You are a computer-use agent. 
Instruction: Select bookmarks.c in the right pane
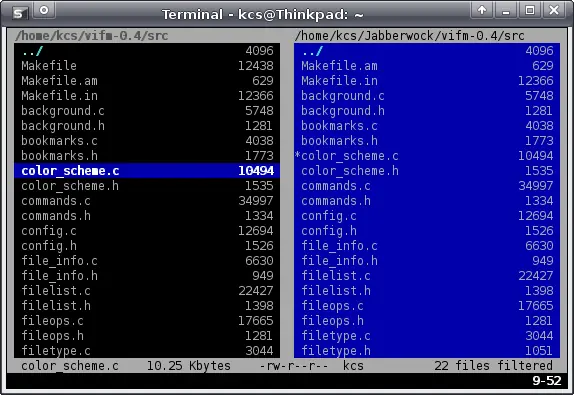pyautogui.click(x=427, y=126)
